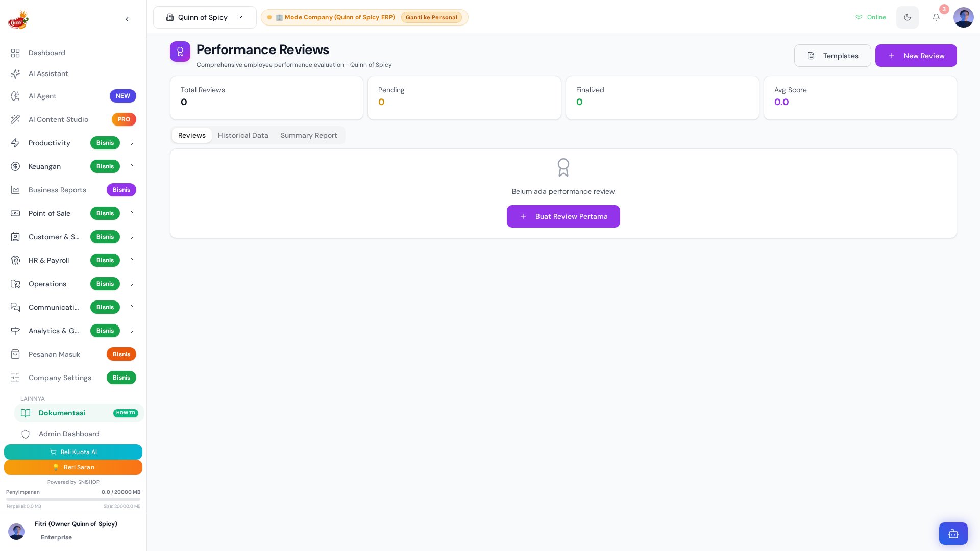This screenshot has height=551, width=980.
Task: Open the Quinn of Spicy company dropdown
Action: pos(205,17)
